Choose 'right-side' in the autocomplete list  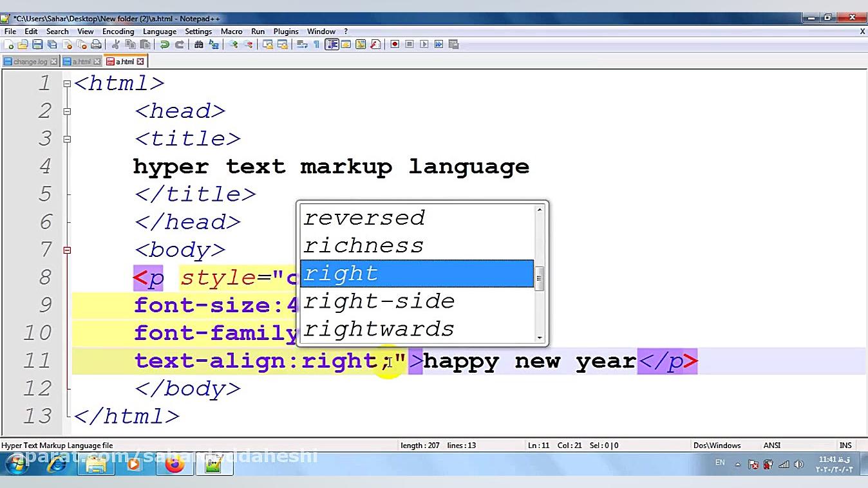click(417, 301)
